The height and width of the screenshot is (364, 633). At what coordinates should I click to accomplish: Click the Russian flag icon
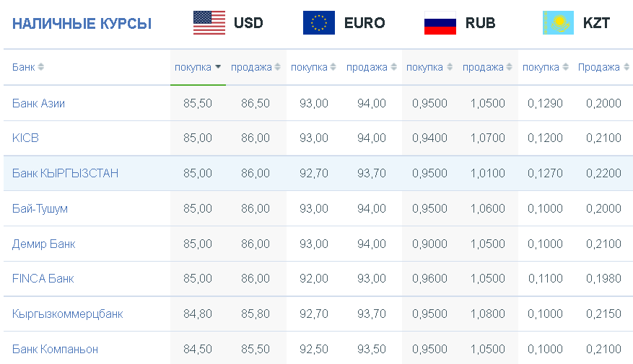(x=440, y=22)
